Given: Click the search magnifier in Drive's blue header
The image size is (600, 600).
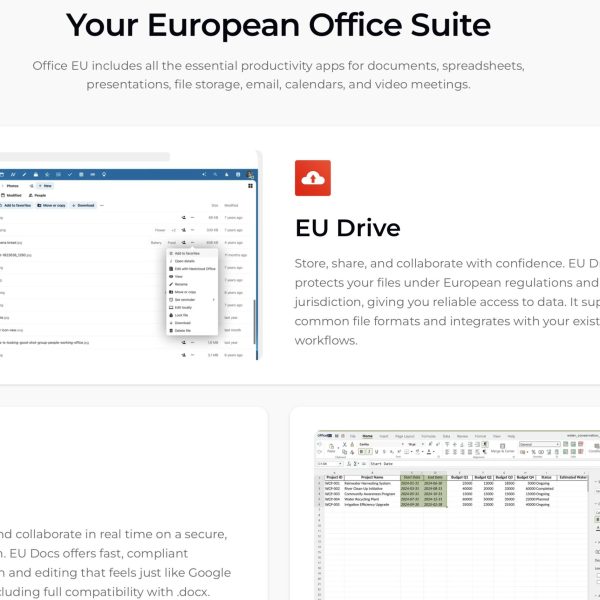Looking at the screenshot, I should point(215,174).
